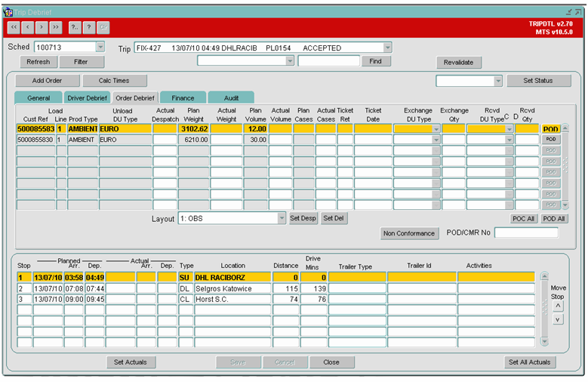Go to first record with << button
This screenshot has width=588, height=382.
click(14, 27)
